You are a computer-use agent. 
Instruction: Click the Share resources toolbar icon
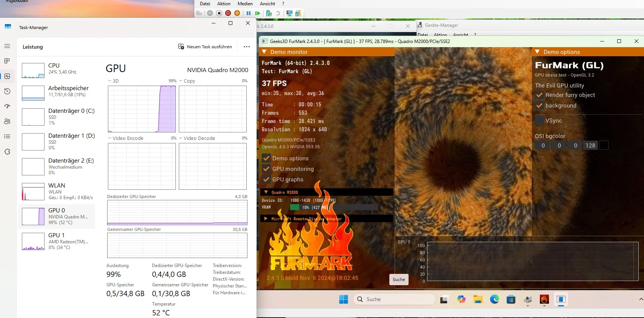pos(298,13)
